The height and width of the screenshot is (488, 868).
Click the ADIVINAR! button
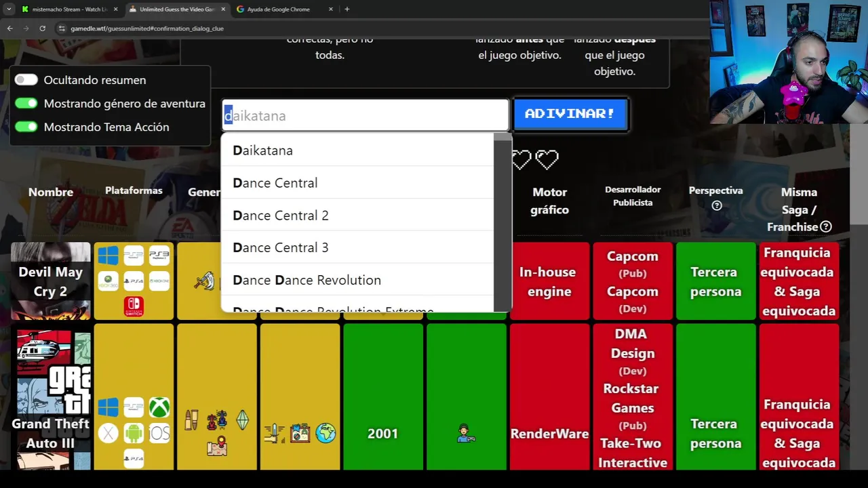pyautogui.click(x=570, y=114)
